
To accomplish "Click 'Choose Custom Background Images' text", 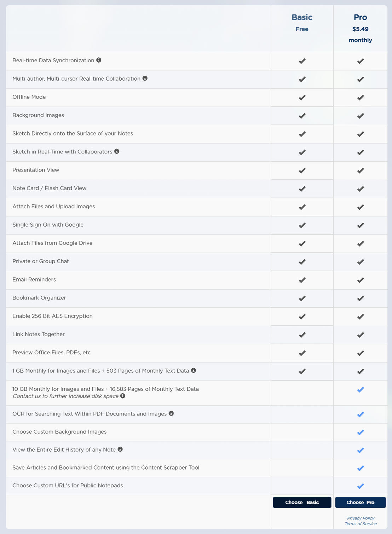I will coord(59,432).
